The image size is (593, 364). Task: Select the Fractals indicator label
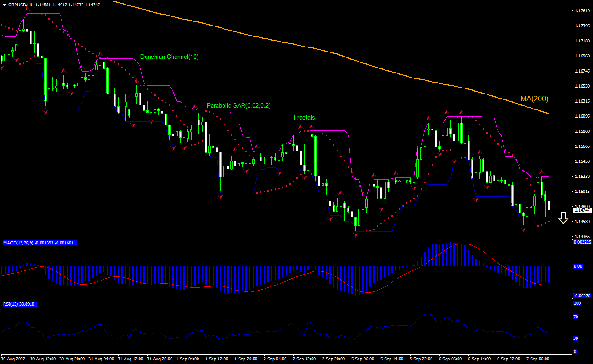304,117
